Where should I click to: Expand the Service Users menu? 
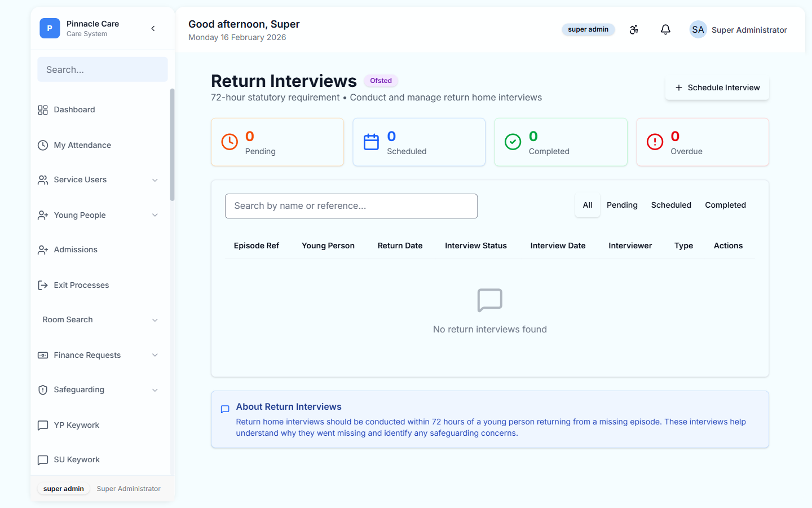point(155,179)
